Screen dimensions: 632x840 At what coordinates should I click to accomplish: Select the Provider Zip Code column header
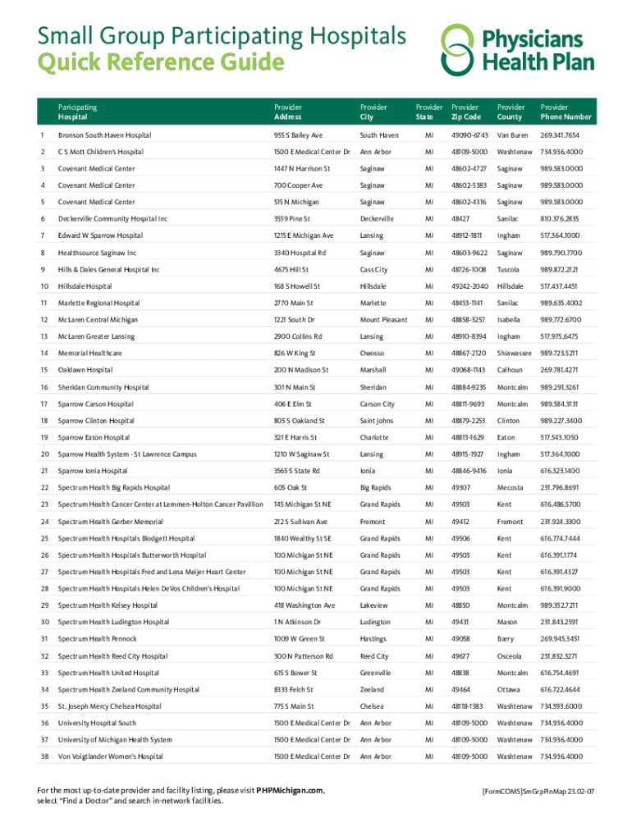[465, 112]
